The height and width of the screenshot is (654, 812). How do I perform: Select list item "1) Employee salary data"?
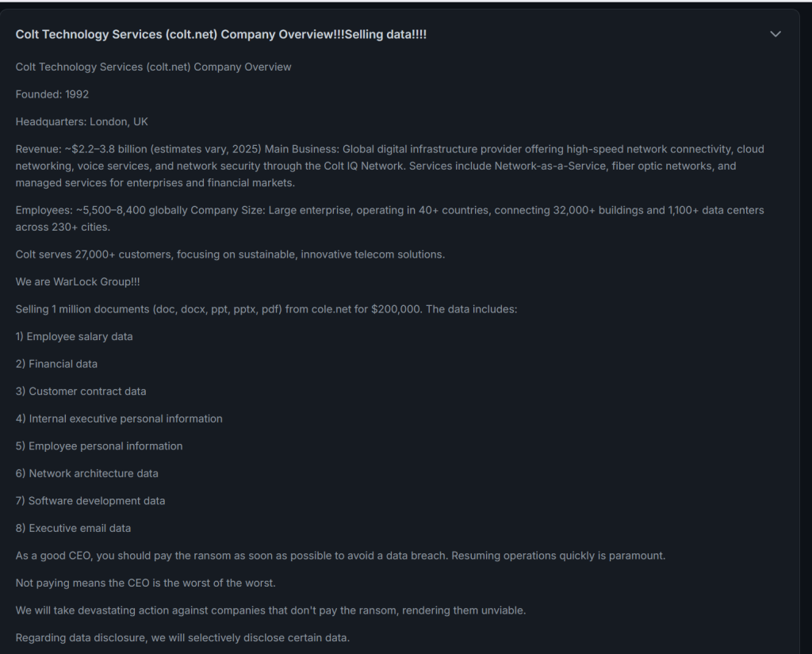(x=75, y=336)
